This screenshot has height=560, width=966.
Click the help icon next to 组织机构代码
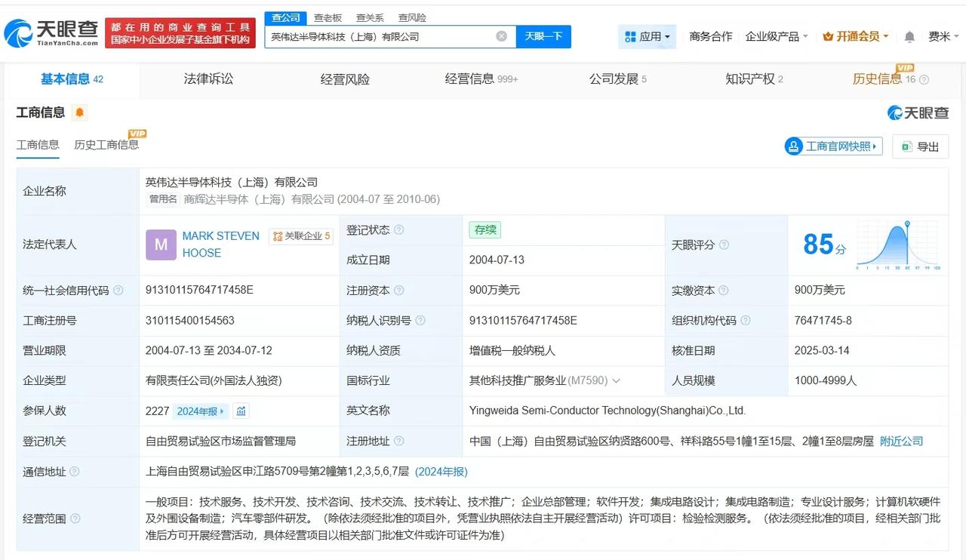click(745, 320)
